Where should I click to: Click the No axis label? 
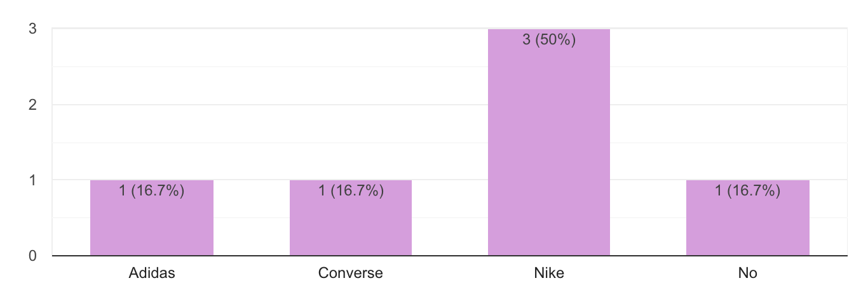point(748,274)
